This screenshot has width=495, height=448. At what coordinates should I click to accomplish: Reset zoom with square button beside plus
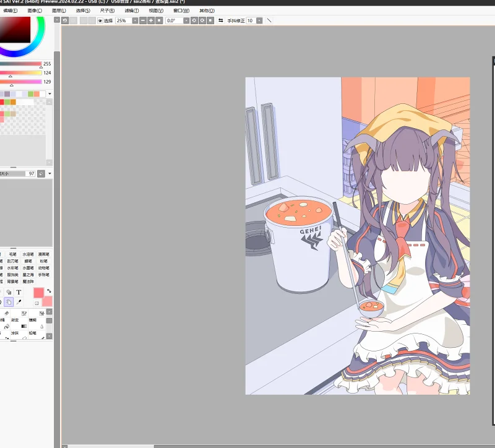coord(160,20)
